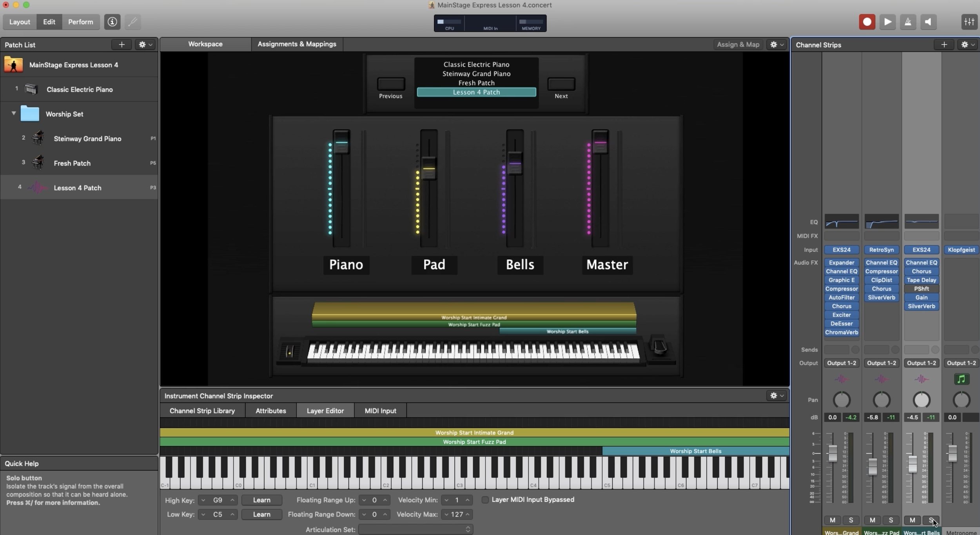Open the Channel Strip Library tab
Image resolution: width=980 pixels, height=535 pixels.
pos(202,411)
